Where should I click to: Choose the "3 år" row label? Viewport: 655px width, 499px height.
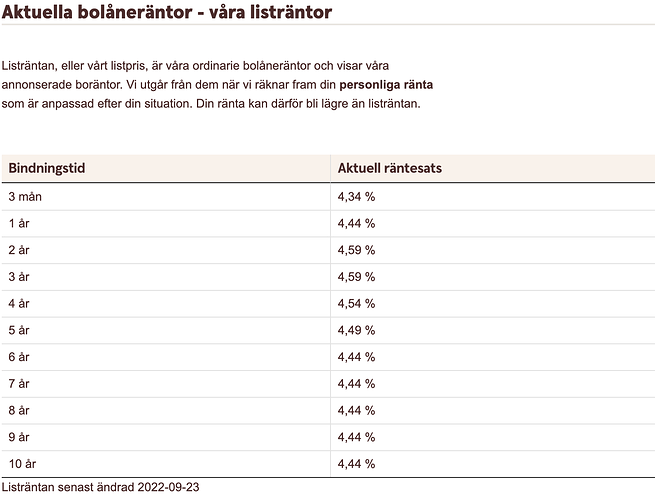pyautogui.click(x=19, y=277)
